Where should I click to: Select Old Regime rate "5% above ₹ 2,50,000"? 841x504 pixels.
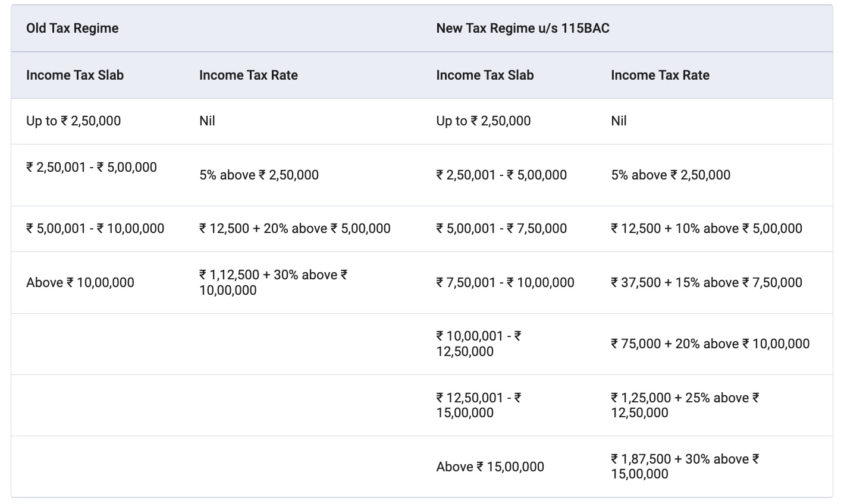point(259,175)
